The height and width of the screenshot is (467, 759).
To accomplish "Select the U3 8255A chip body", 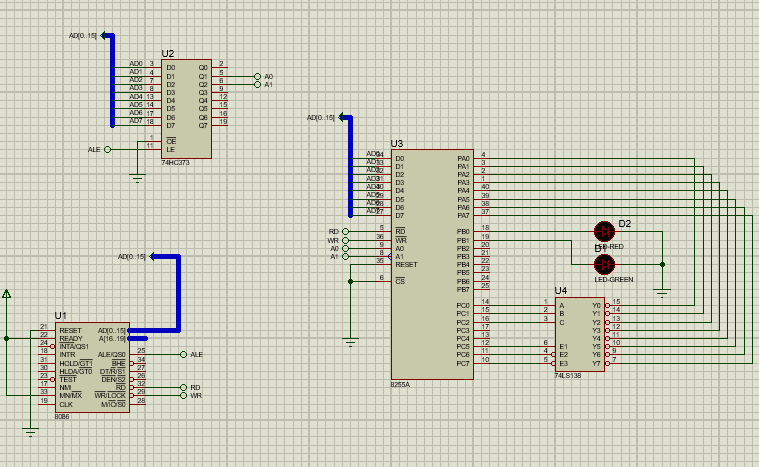I will click(x=432, y=264).
